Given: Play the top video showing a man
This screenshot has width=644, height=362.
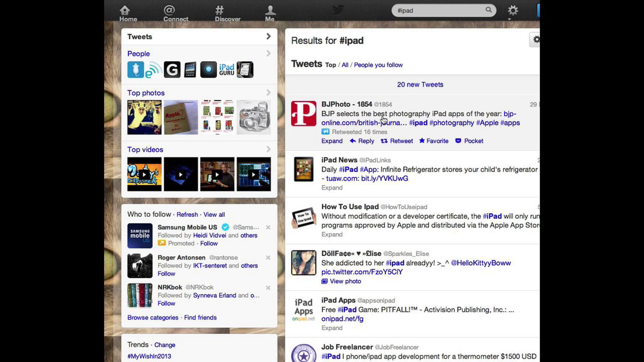Looking at the screenshot, I should pos(217,174).
